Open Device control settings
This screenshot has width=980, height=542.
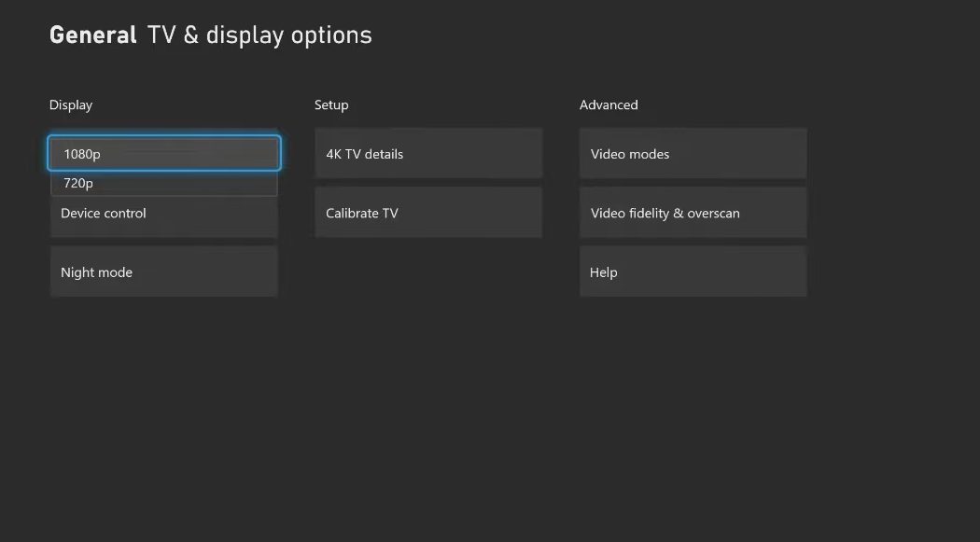tap(163, 213)
